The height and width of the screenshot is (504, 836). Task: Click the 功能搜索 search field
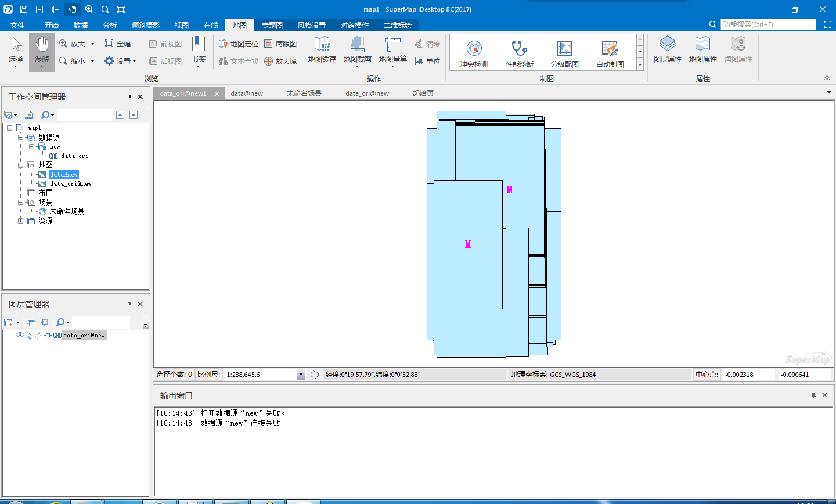coord(768,24)
